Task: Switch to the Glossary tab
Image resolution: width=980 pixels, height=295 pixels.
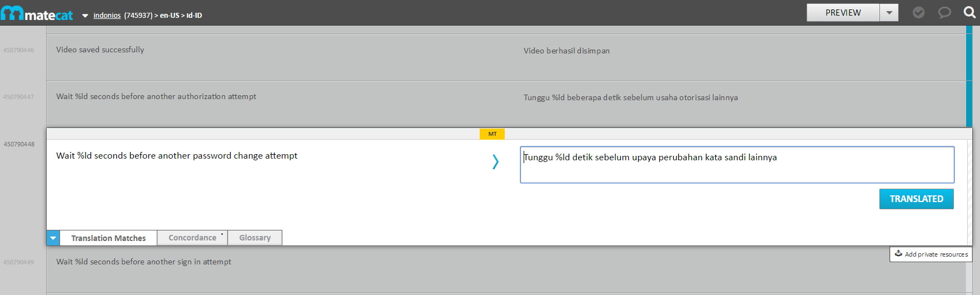Action: tap(255, 238)
